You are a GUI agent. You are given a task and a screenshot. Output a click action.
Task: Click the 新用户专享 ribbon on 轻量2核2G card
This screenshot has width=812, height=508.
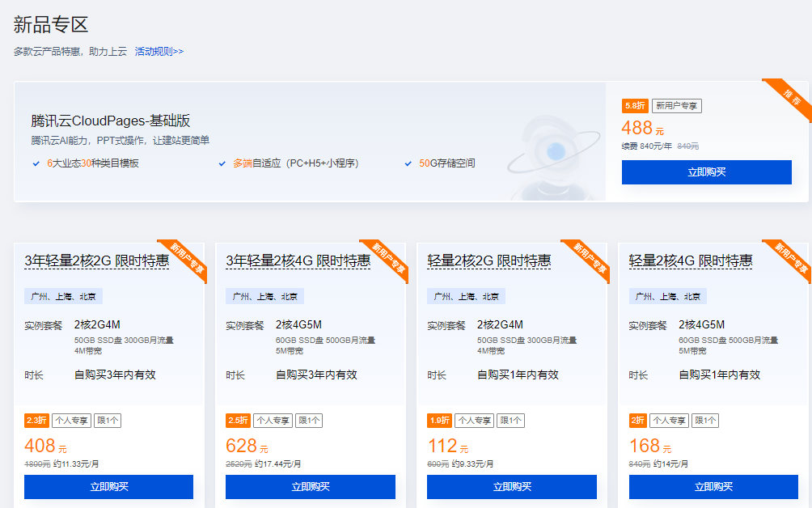click(x=590, y=257)
